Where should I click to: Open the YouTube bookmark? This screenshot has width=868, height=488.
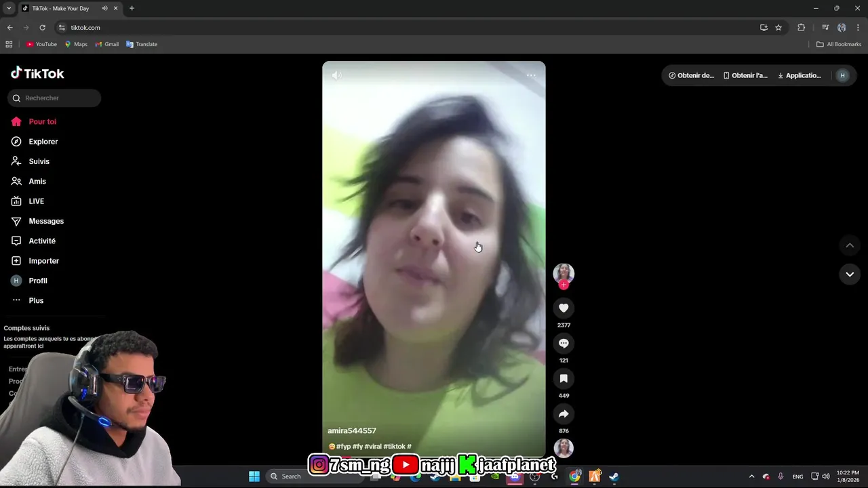pos(41,44)
